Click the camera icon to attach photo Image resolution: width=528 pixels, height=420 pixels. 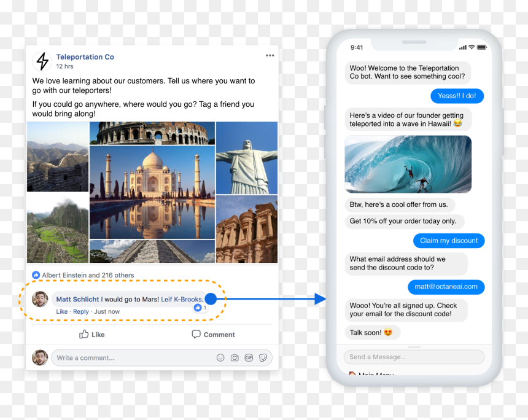click(235, 358)
